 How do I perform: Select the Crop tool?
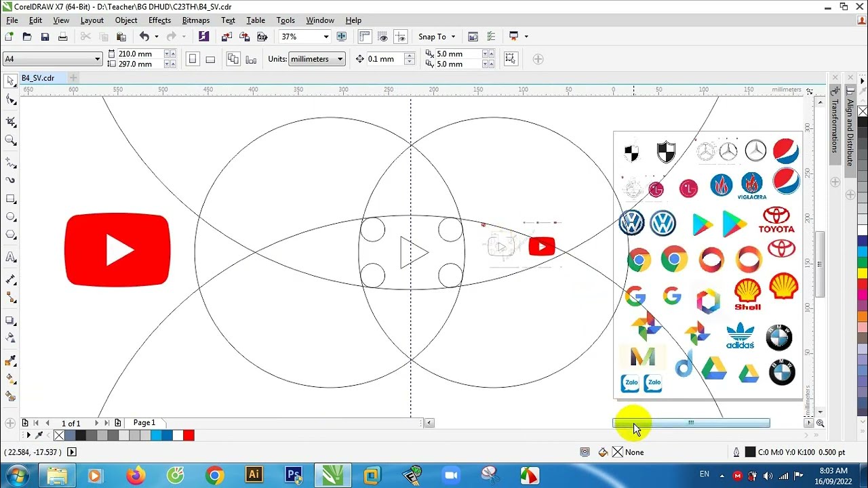pyautogui.click(x=10, y=122)
